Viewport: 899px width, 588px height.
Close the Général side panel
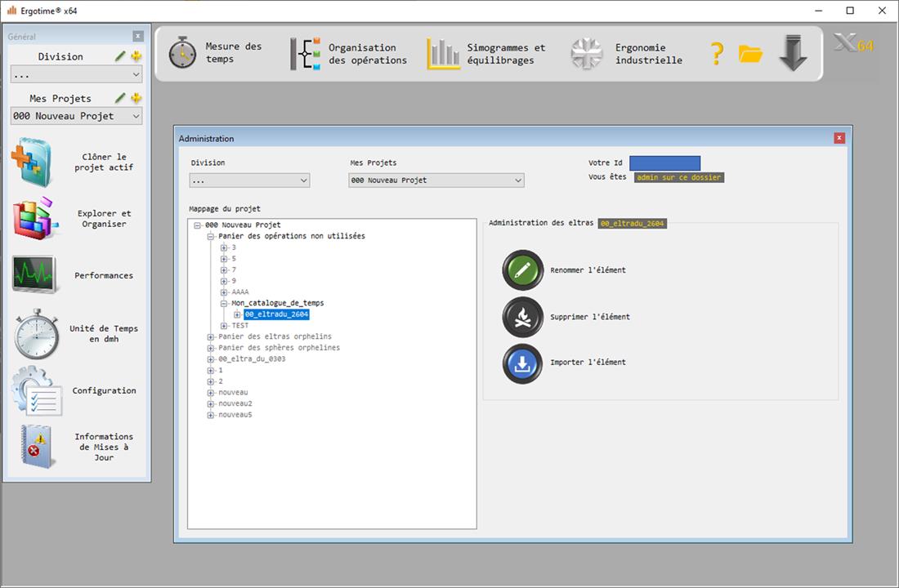(138, 36)
